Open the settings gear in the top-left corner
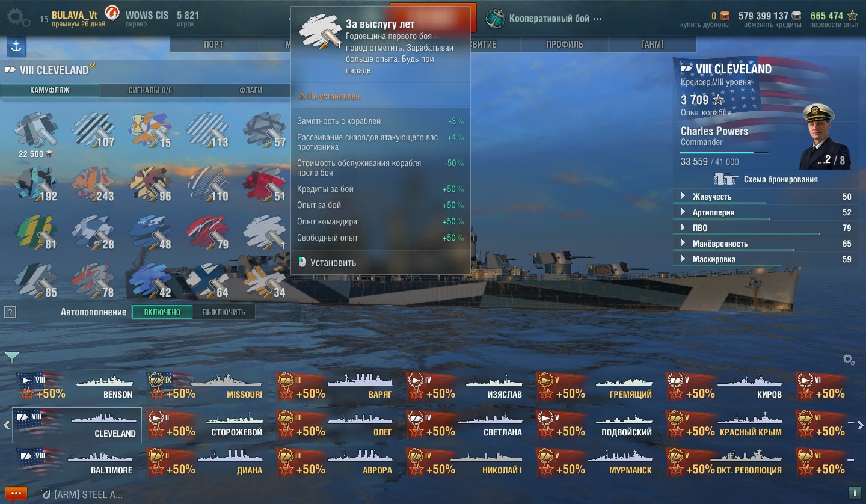The image size is (866, 504). tap(19, 18)
